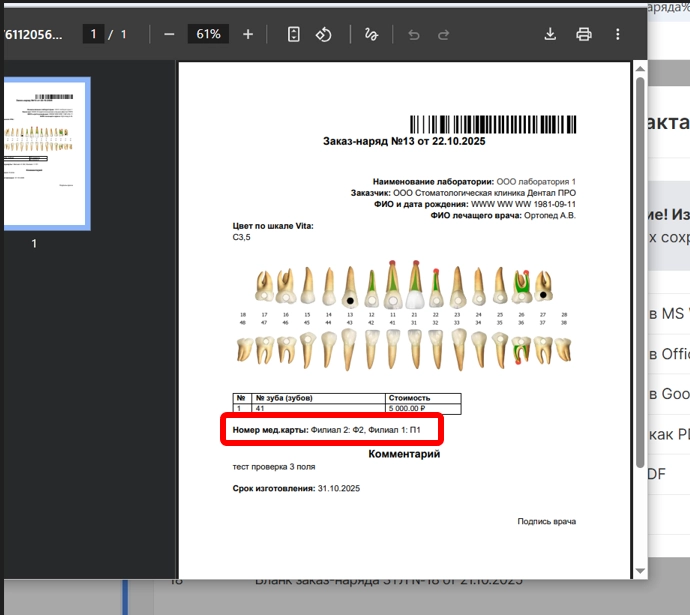
Task: Click the PDF viewer vertical scrollbar
Action: (x=640, y=280)
